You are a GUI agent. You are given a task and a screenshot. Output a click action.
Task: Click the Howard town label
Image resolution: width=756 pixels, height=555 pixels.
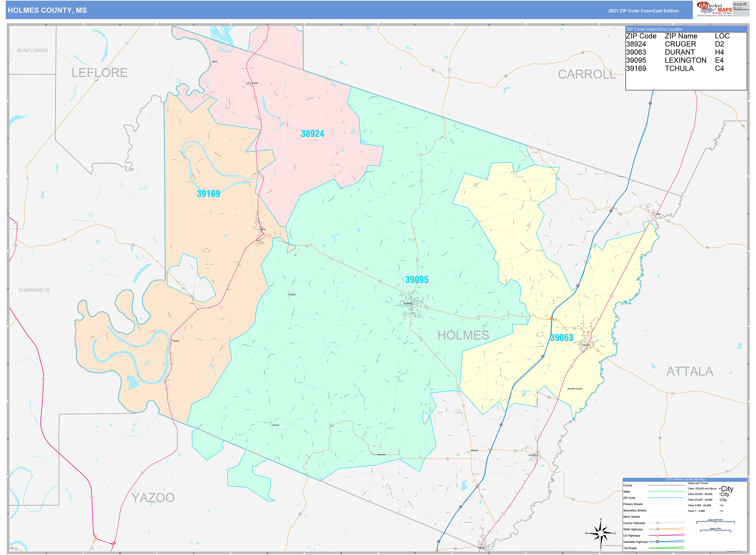pyautogui.click(x=292, y=295)
